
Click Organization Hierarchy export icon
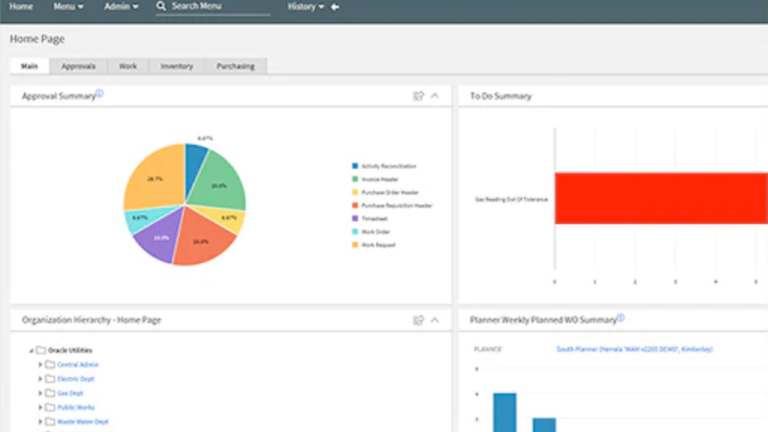pyautogui.click(x=419, y=320)
